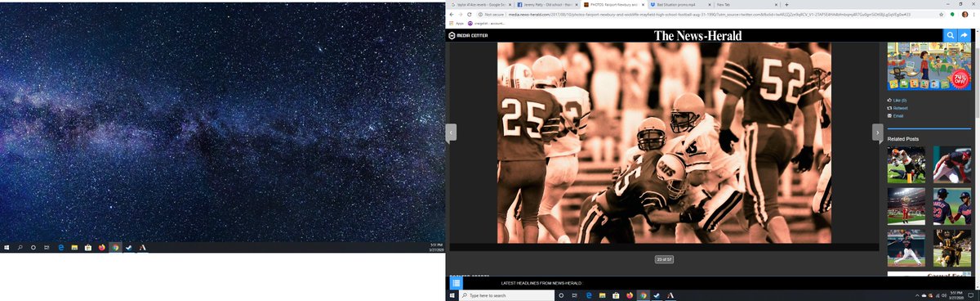Image resolution: width=980 pixels, height=301 pixels.
Task: Open Microsoft Store on right taskbar
Action: [x=616, y=294]
